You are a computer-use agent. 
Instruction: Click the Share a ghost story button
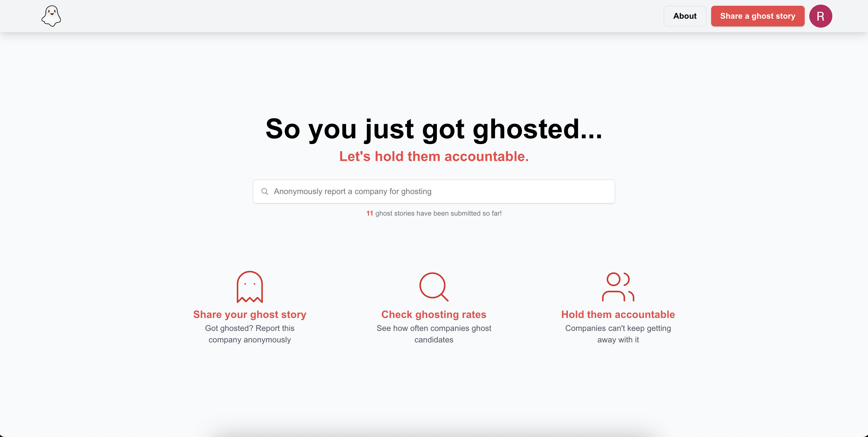pyautogui.click(x=757, y=16)
